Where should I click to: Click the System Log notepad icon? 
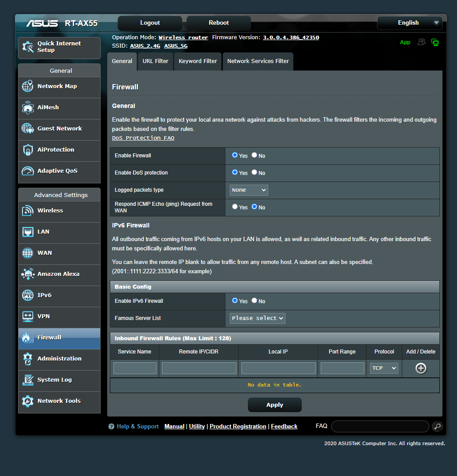pyautogui.click(x=28, y=380)
